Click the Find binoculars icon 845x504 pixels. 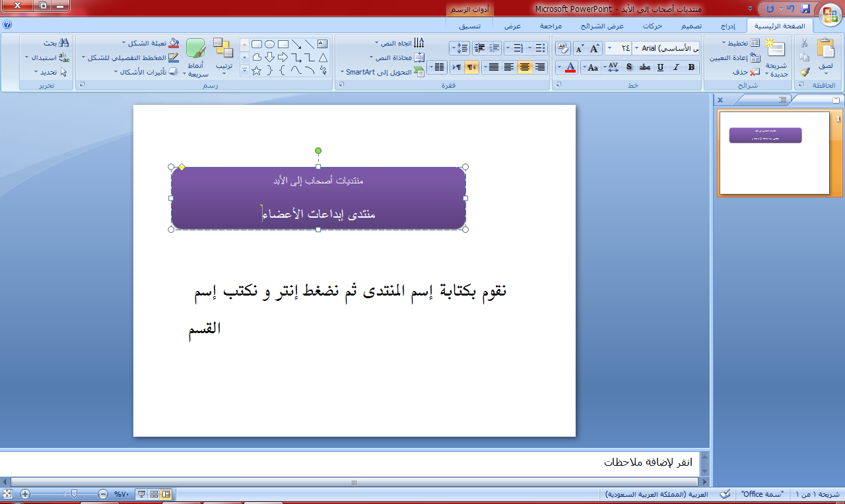[x=63, y=43]
